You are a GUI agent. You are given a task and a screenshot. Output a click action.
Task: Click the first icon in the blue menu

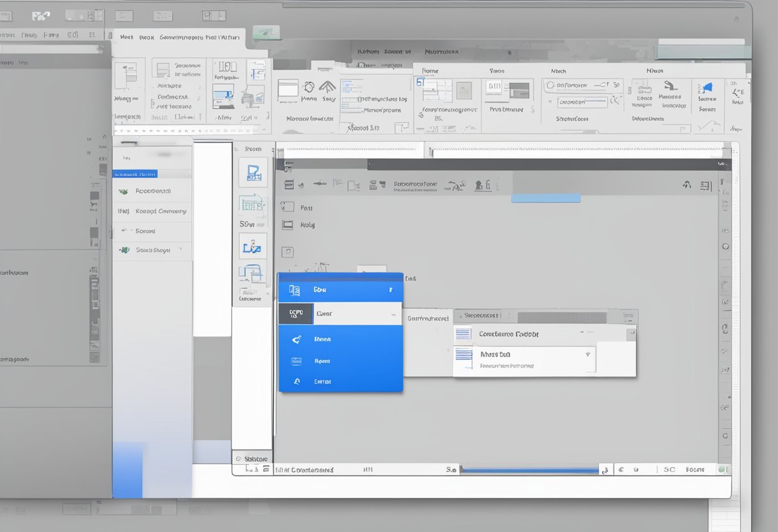[294, 290]
